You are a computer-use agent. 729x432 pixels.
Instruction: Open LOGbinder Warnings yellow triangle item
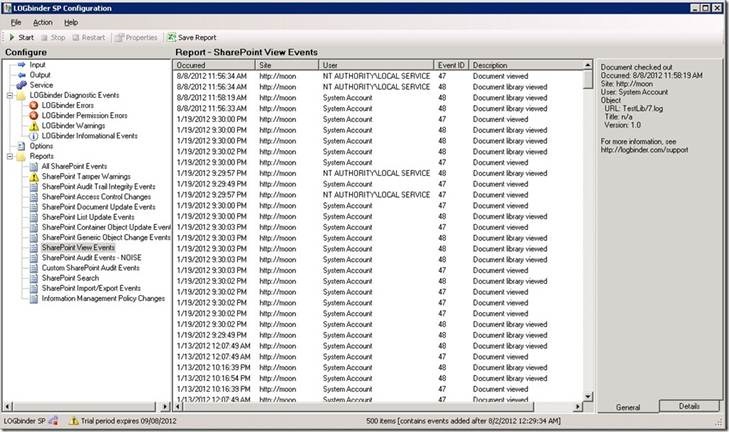point(33,125)
